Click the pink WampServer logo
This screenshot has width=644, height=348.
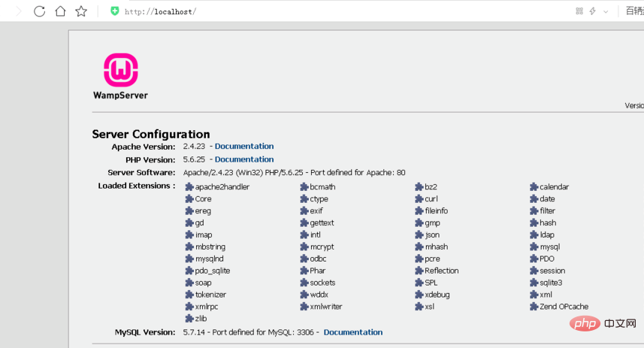click(x=120, y=70)
